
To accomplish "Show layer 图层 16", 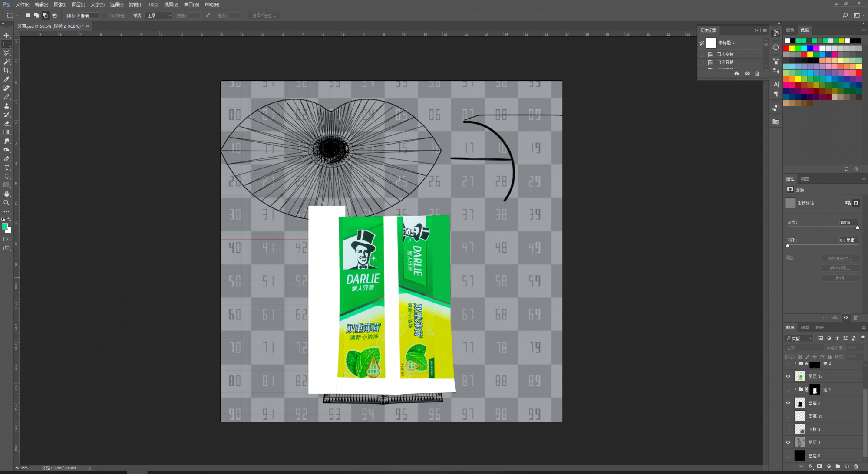I will [x=788, y=416].
